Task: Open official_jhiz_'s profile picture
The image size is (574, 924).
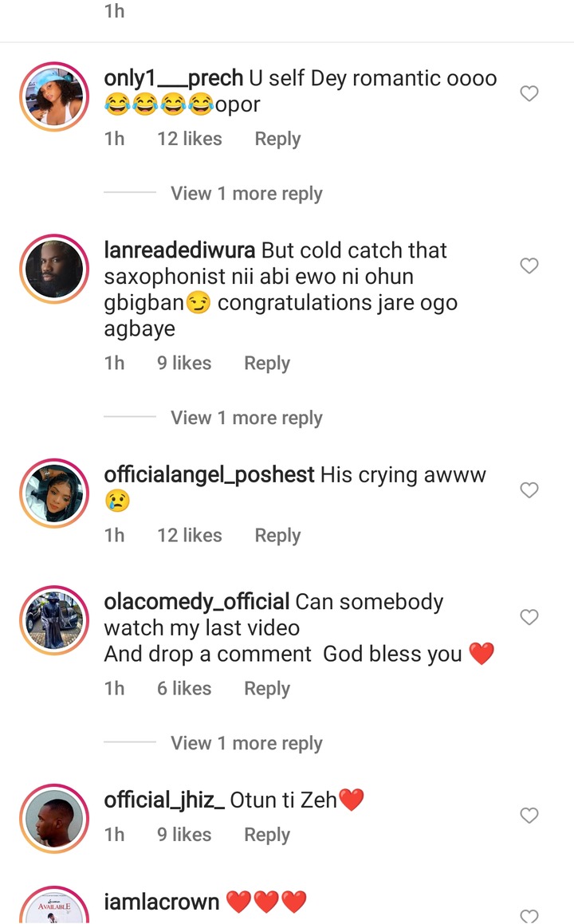Action: click(x=54, y=818)
